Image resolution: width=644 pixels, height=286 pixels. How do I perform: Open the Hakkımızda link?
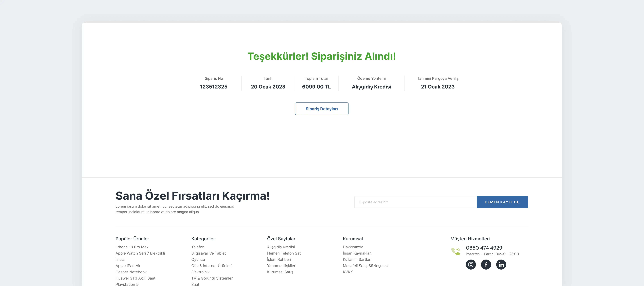[x=353, y=247]
